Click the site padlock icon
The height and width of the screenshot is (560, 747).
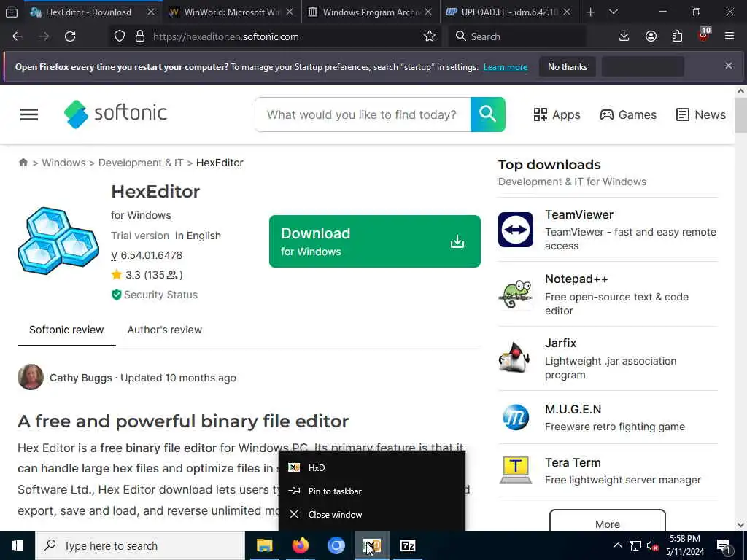(x=140, y=36)
